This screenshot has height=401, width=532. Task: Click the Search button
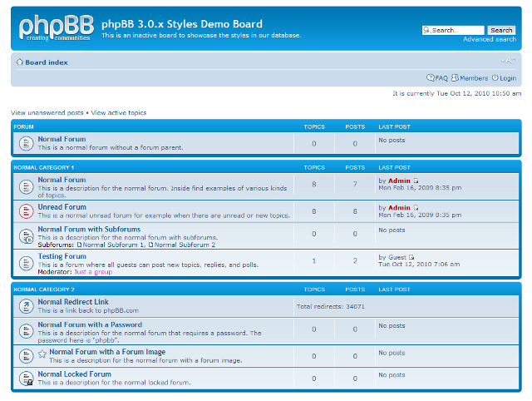pyautogui.click(x=501, y=30)
